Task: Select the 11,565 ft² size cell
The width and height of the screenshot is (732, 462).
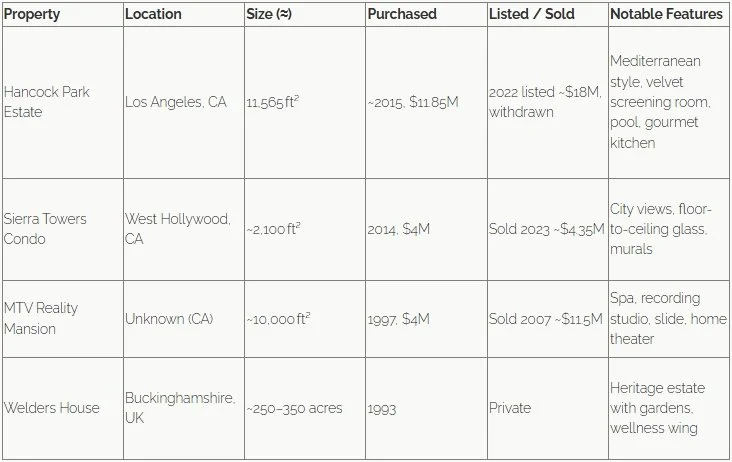Action: pyautogui.click(x=305, y=102)
